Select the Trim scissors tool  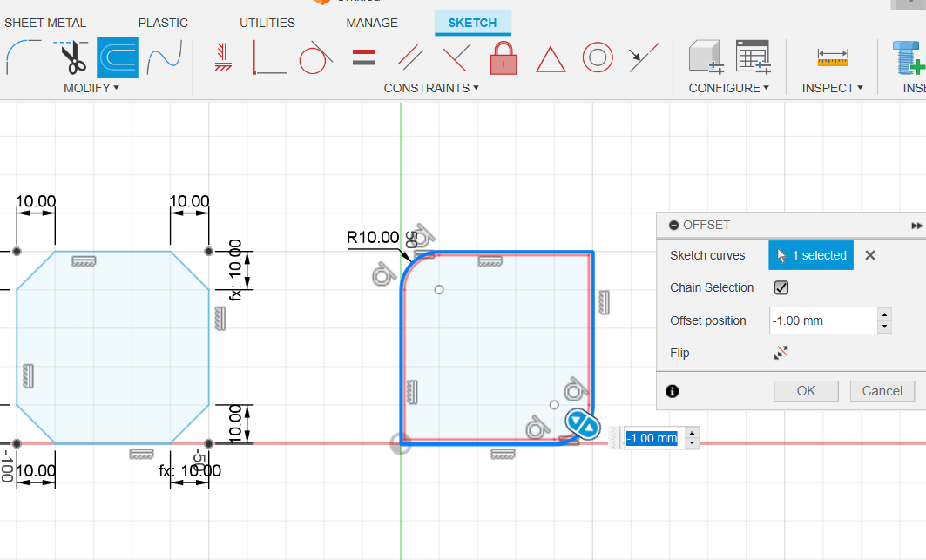pos(71,57)
